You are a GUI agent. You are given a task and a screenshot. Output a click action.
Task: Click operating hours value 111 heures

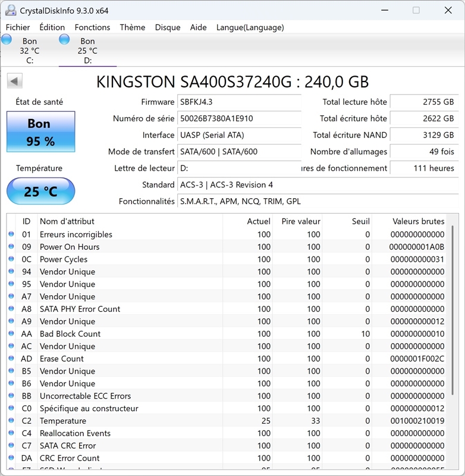(424, 168)
